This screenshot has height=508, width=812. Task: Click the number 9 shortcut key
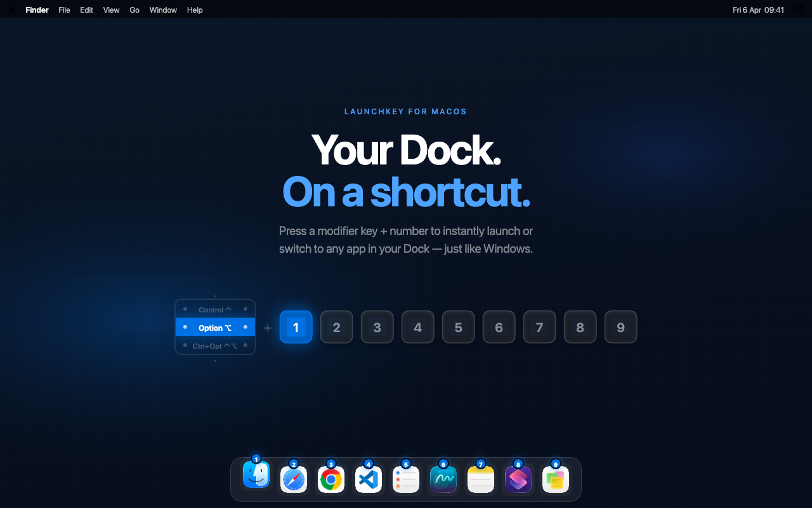[620, 326]
